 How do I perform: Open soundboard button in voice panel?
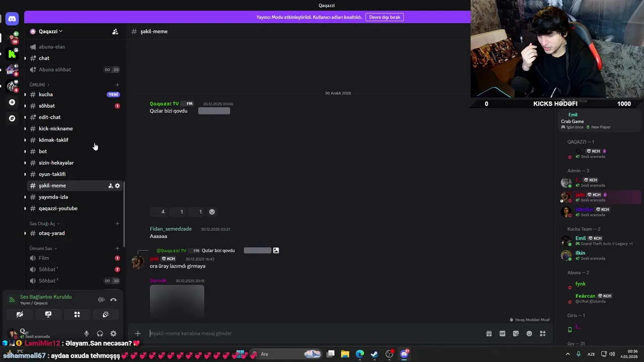[x=106, y=314]
